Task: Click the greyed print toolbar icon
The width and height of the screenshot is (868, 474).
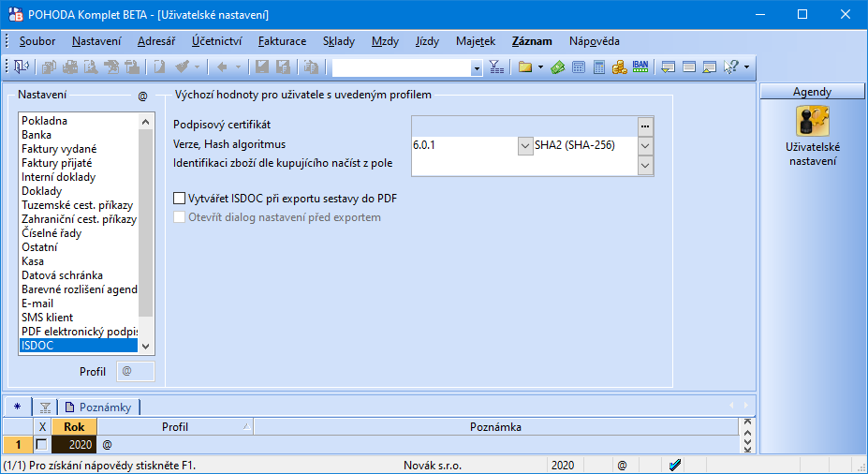Action: pyautogui.click(x=69, y=67)
